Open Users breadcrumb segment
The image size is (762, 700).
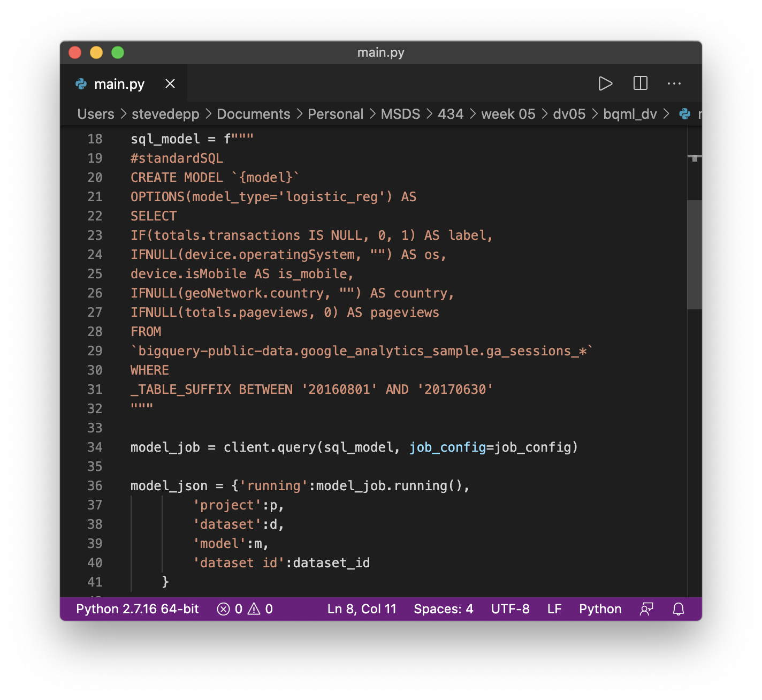(96, 114)
